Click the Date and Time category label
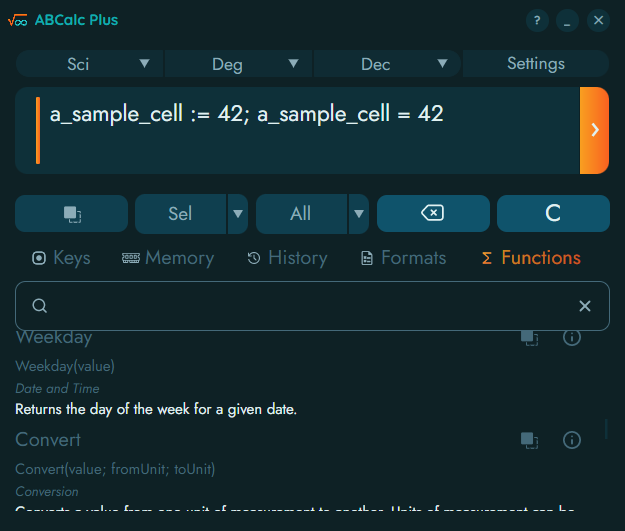Screen dimensions: 625x531 click(57, 388)
